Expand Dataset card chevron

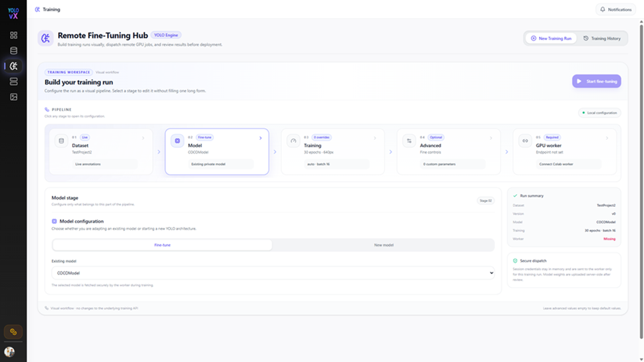[x=143, y=138]
